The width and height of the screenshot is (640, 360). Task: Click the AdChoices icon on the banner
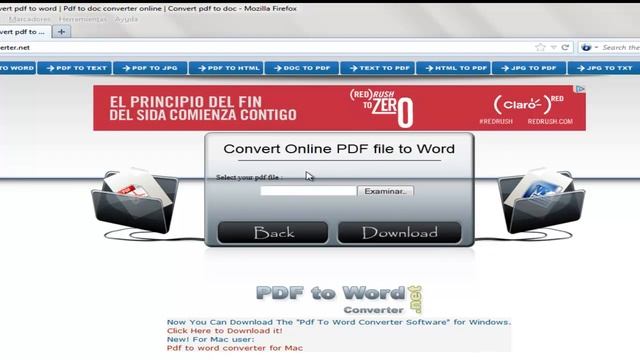pos(580,89)
